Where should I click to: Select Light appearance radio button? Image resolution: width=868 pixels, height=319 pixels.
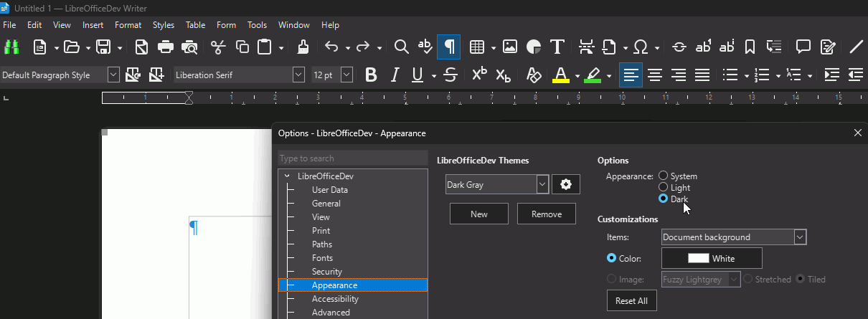coord(664,187)
